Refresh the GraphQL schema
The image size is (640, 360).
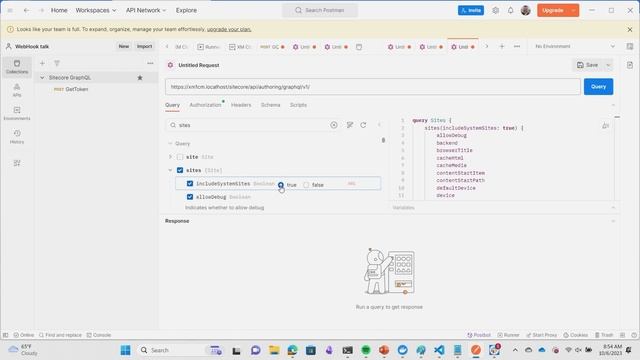point(363,125)
